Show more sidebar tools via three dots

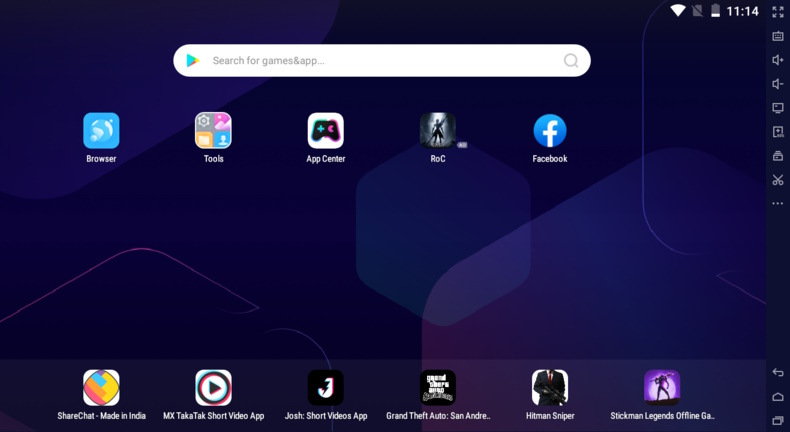point(778,204)
